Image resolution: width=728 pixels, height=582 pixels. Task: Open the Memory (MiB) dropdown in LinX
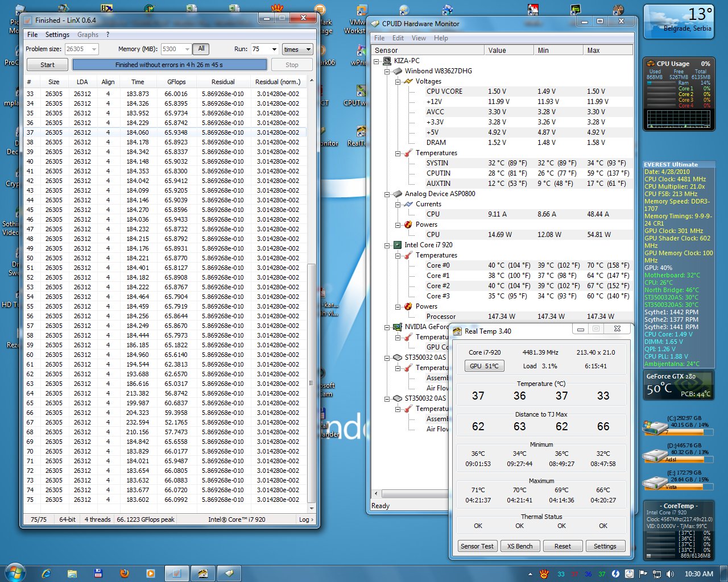tap(187, 49)
